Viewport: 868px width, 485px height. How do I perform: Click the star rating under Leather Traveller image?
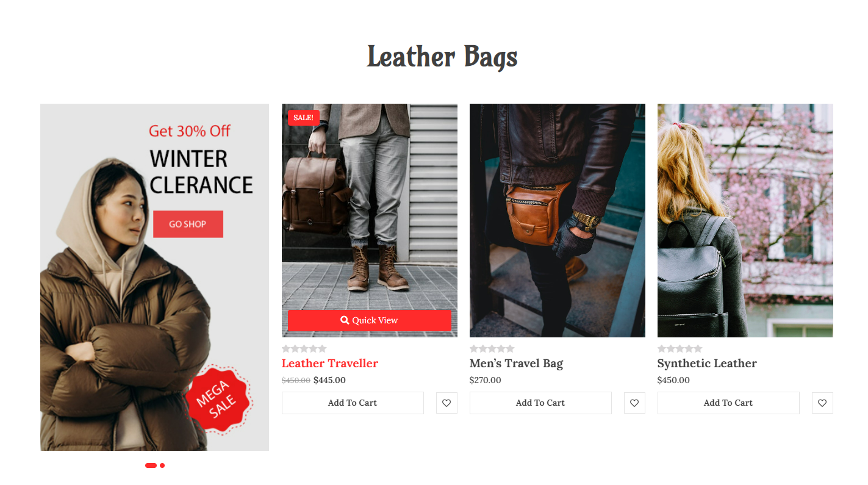coord(304,349)
